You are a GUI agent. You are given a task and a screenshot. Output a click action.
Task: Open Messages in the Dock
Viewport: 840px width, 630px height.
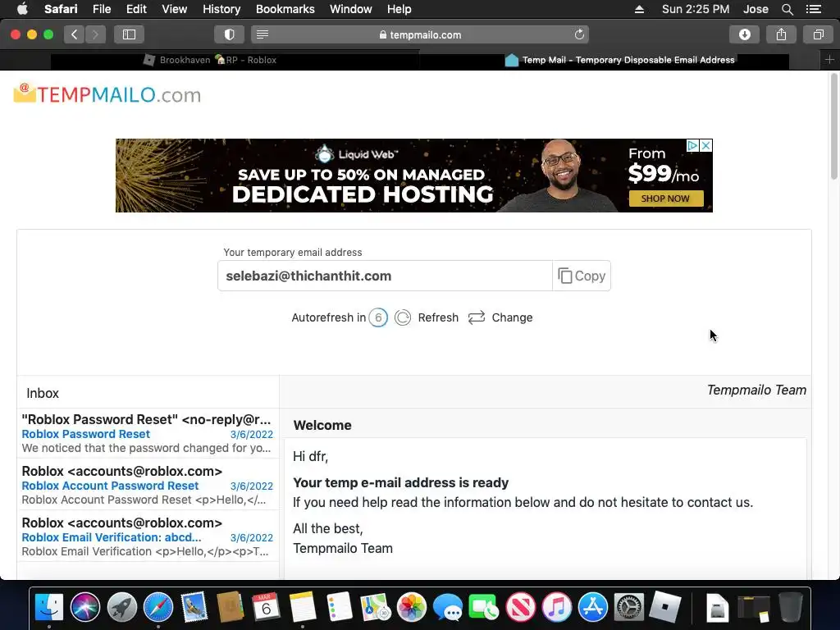(448, 607)
